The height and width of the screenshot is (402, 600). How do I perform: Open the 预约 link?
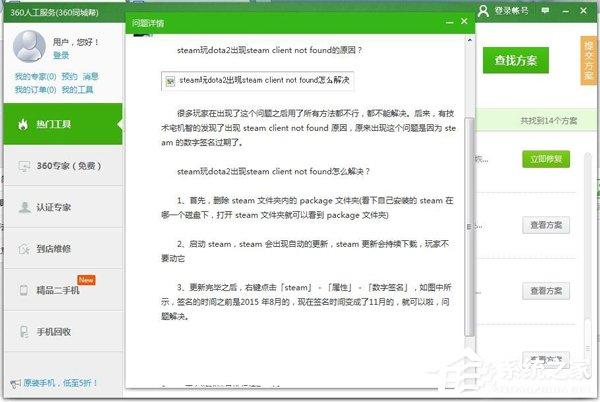tap(69, 76)
